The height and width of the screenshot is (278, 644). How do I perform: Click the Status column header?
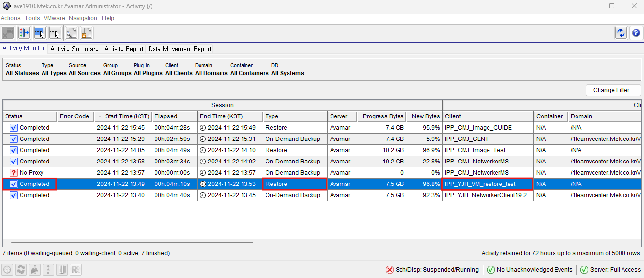click(x=30, y=116)
